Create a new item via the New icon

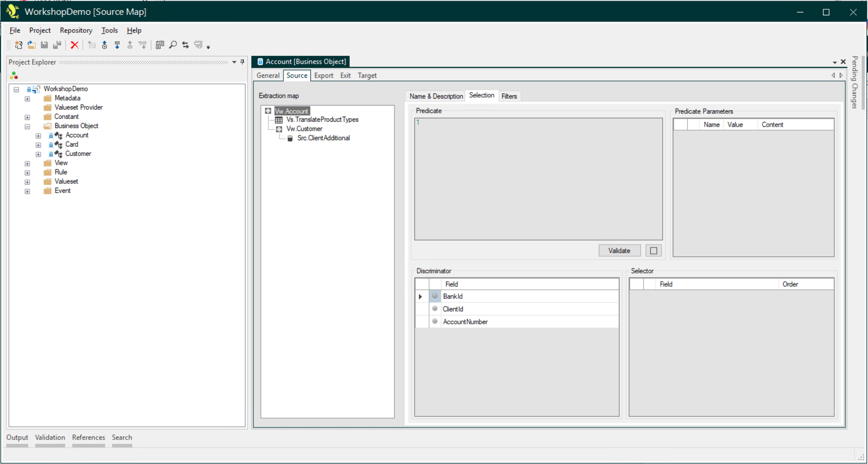click(18, 45)
